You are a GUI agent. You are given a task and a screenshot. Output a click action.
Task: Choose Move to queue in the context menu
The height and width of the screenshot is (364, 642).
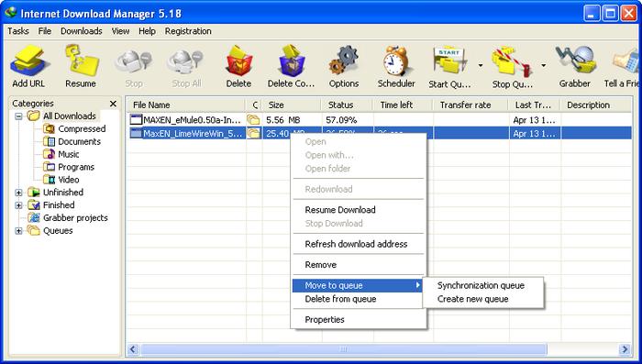[358, 285]
